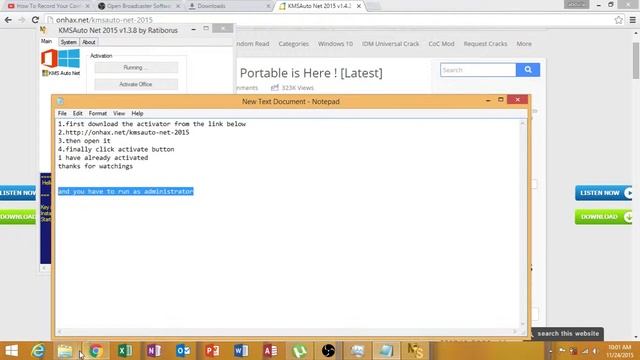
Task: Open the CoC Mod site link
Action: [441, 44]
